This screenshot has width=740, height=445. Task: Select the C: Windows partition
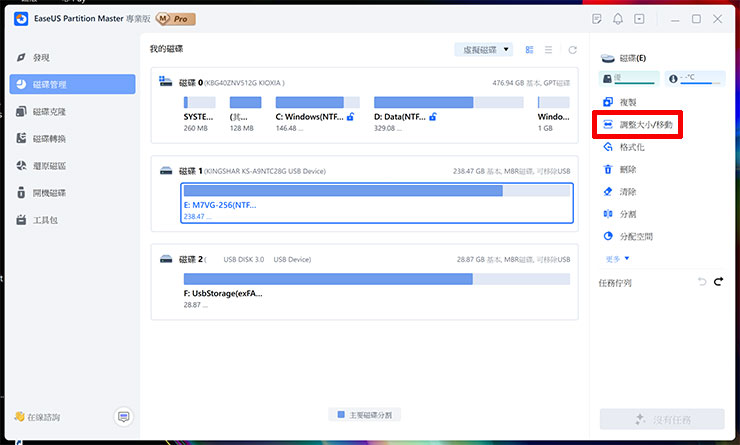pos(317,114)
